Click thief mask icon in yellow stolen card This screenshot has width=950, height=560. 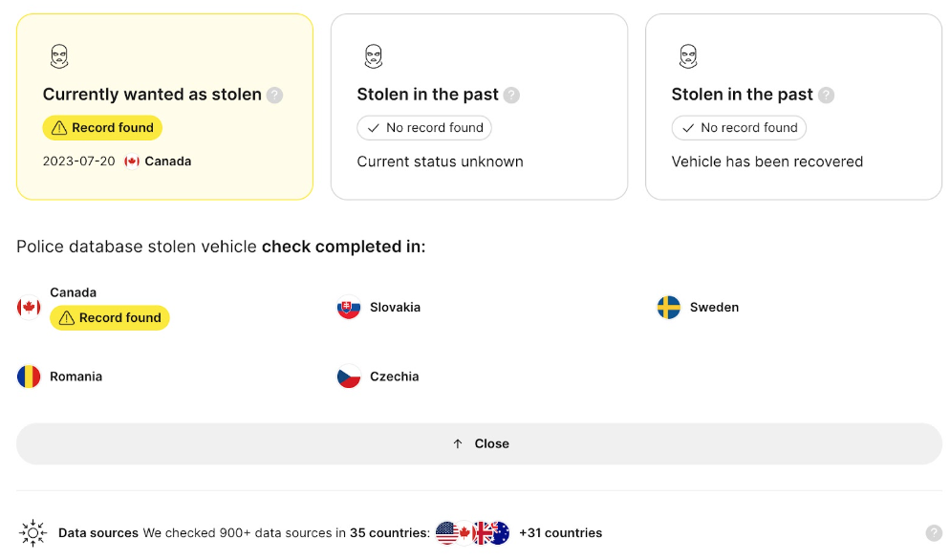click(x=58, y=56)
